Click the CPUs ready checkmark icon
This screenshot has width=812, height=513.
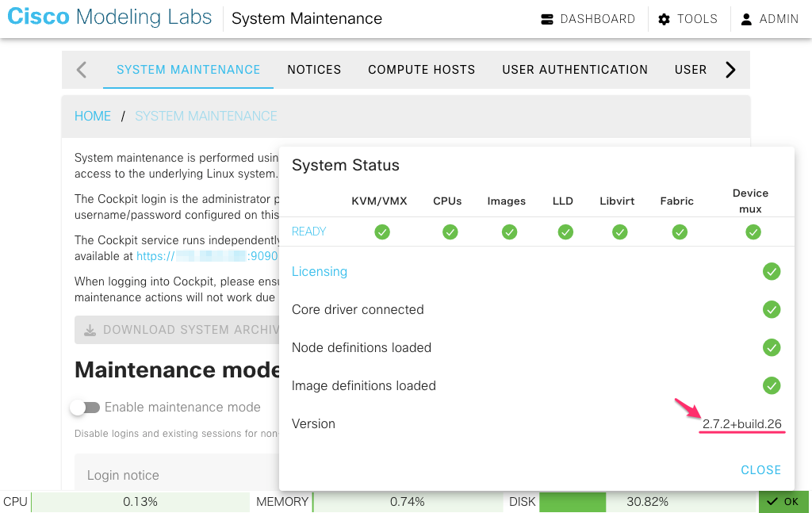pos(450,232)
